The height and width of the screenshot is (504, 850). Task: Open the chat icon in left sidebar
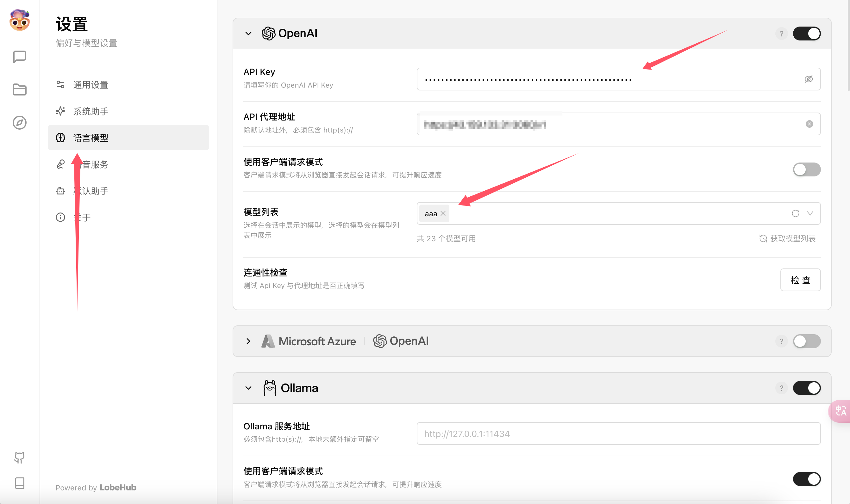(19, 57)
